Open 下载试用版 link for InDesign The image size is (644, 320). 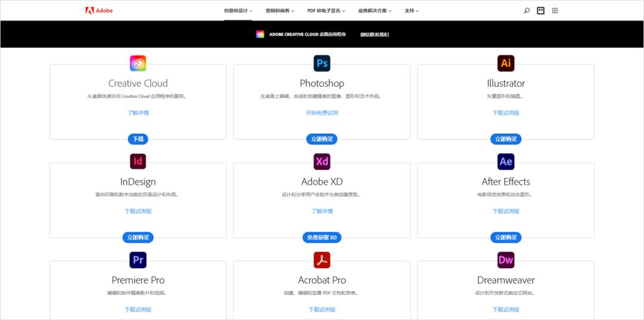tap(138, 212)
